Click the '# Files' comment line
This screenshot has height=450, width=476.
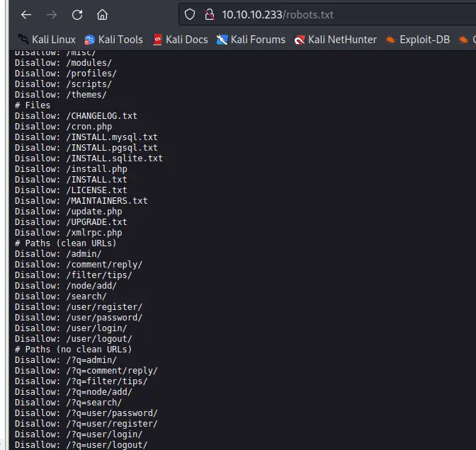[33, 105]
